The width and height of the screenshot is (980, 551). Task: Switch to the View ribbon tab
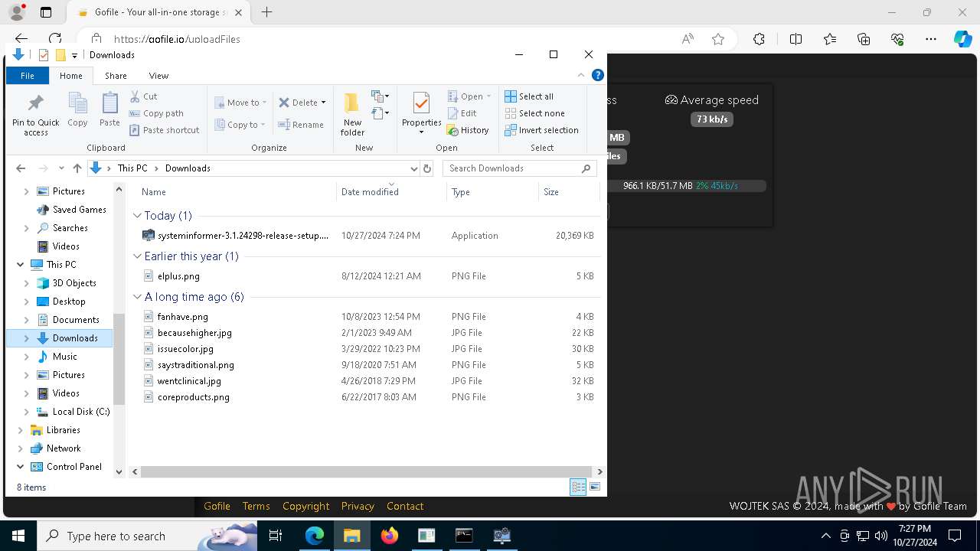[158, 76]
